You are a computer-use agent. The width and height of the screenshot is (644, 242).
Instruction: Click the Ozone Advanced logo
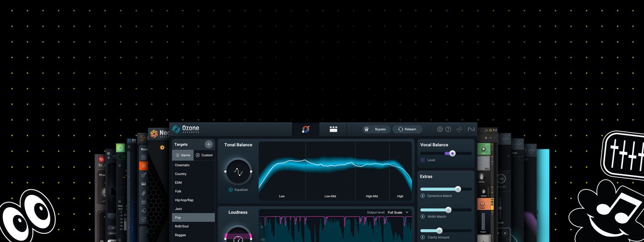click(186, 129)
